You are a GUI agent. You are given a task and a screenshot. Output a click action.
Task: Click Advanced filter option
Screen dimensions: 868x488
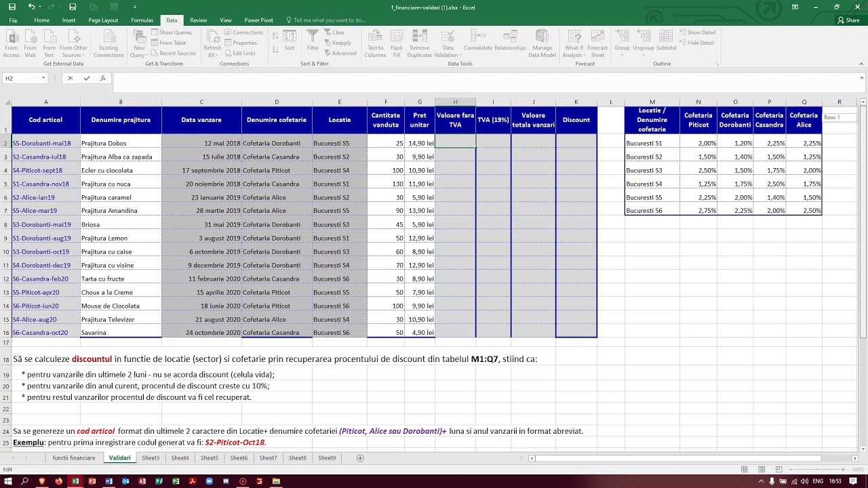click(340, 53)
